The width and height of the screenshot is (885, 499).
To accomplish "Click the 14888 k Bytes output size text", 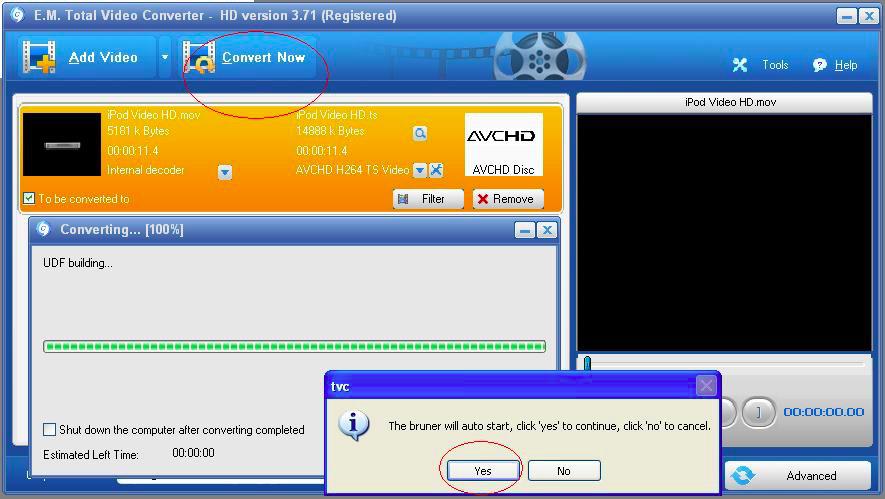I will tap(330, 131).
